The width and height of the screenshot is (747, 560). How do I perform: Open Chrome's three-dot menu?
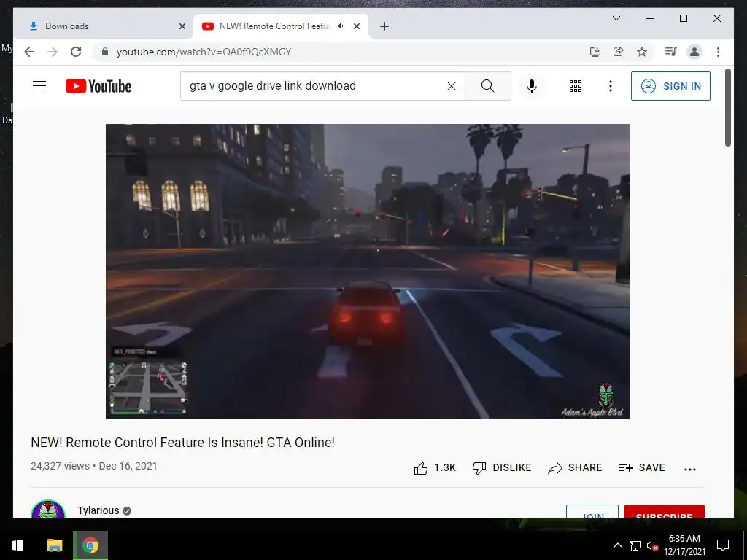point(718,52)
